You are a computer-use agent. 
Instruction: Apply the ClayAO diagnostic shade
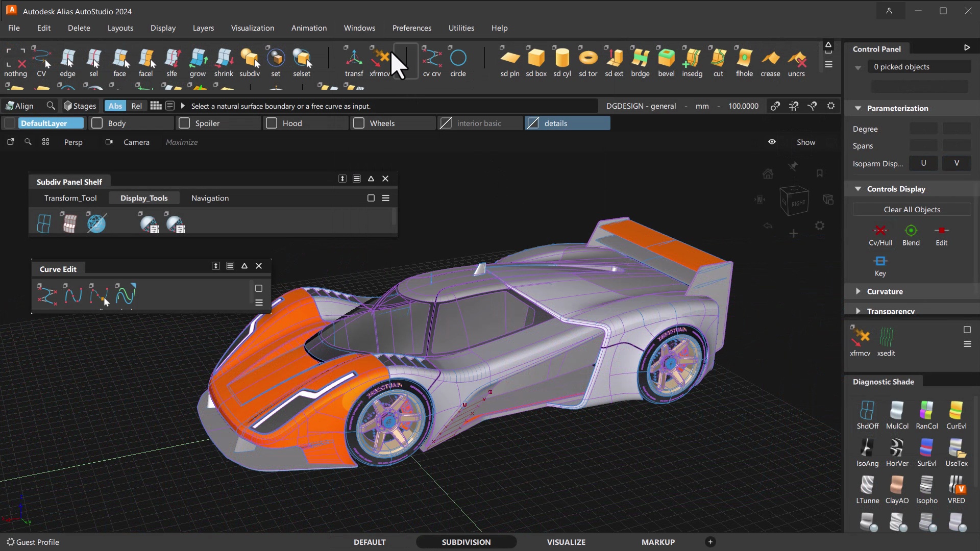click(x=897, y=488)
